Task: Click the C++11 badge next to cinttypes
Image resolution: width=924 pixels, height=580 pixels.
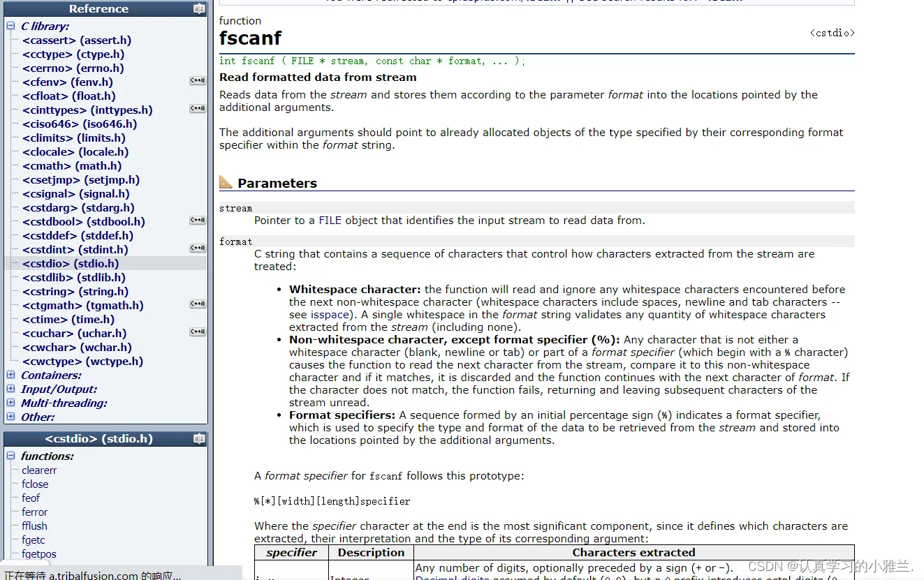Action: tap(198, 109)
